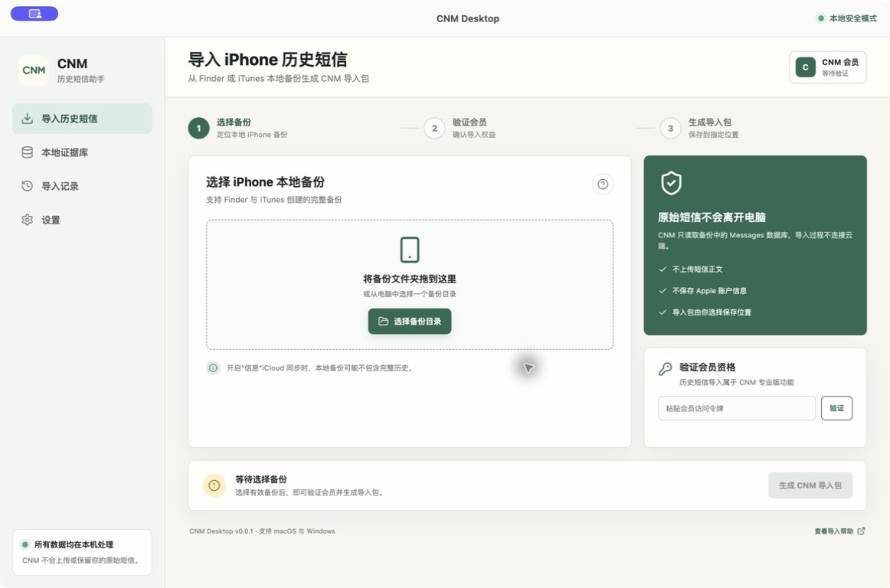Click the history clock icon beside 导入记录

tap(27, 186)
